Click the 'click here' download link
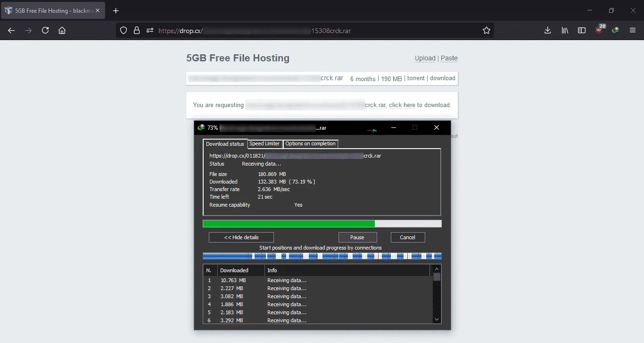This screenshot has width=644, height=343. click(402, 105)
